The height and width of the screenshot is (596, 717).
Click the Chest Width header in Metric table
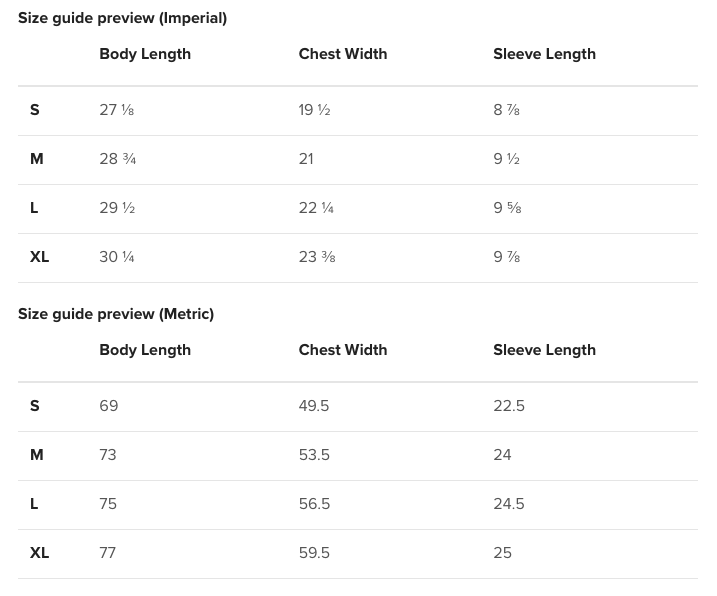342,350
